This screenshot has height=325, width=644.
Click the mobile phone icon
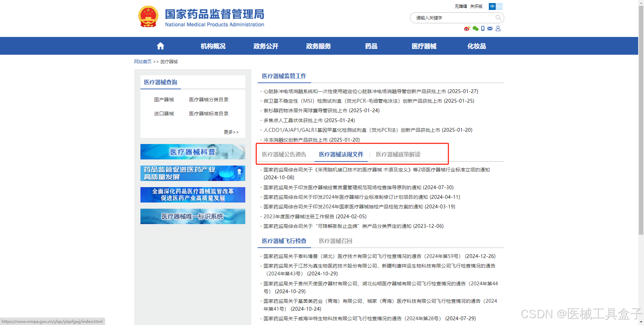tap(483, 28)
